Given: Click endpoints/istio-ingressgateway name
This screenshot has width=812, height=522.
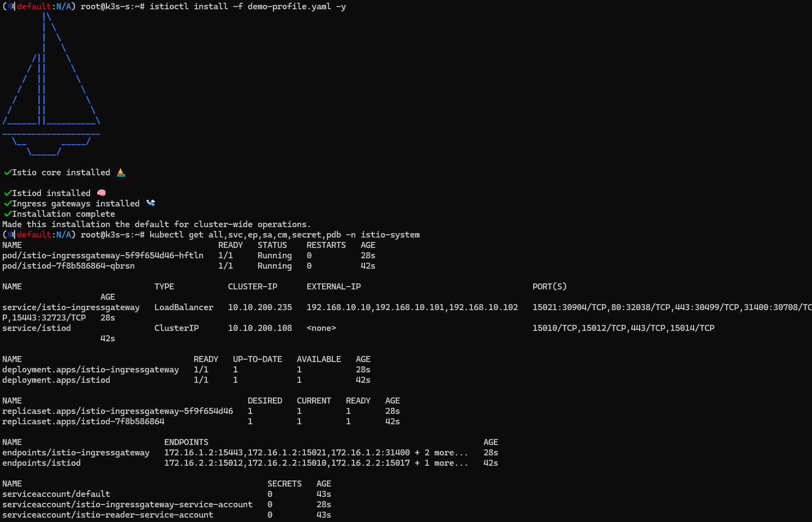Looking at the screenshot, I should tap(76, 453).
